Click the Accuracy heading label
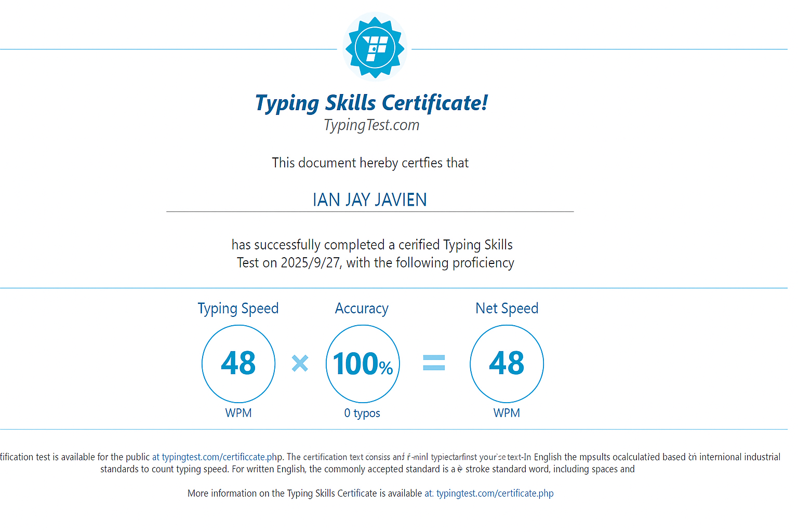Viewport: 798px width, 532px height. (x=362, y=308)
